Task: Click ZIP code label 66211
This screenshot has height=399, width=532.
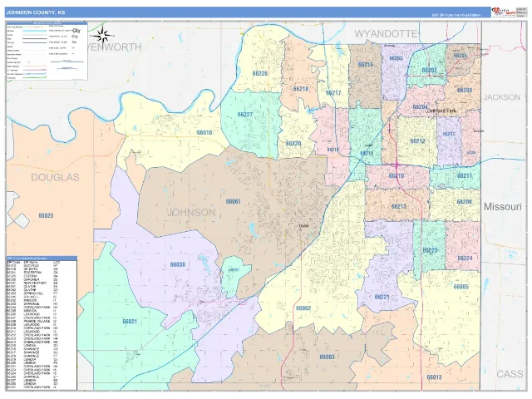Action: (x=465, y=175)
